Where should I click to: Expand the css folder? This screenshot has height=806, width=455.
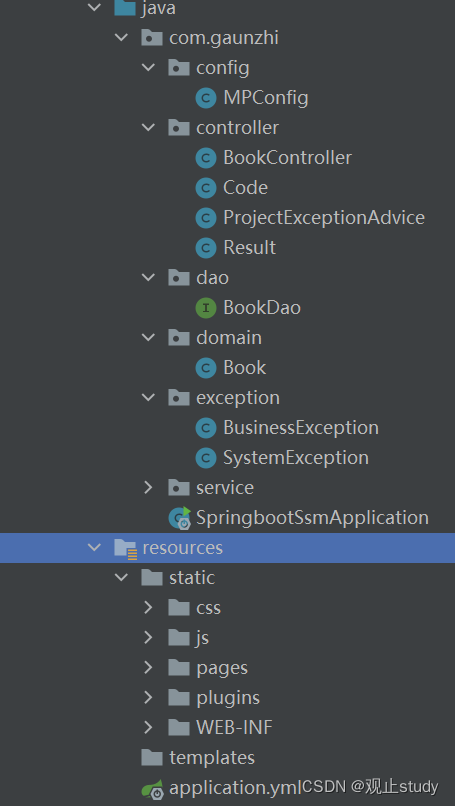(149, 608)
